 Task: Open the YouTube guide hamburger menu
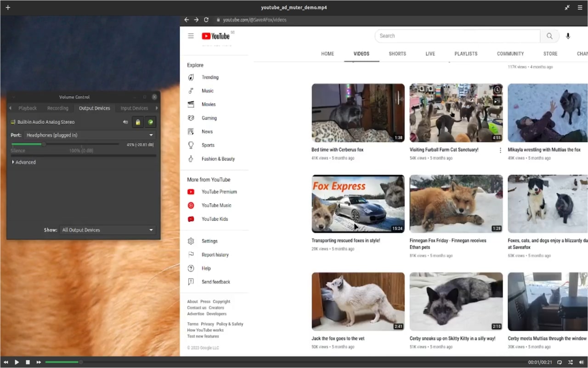191,36
